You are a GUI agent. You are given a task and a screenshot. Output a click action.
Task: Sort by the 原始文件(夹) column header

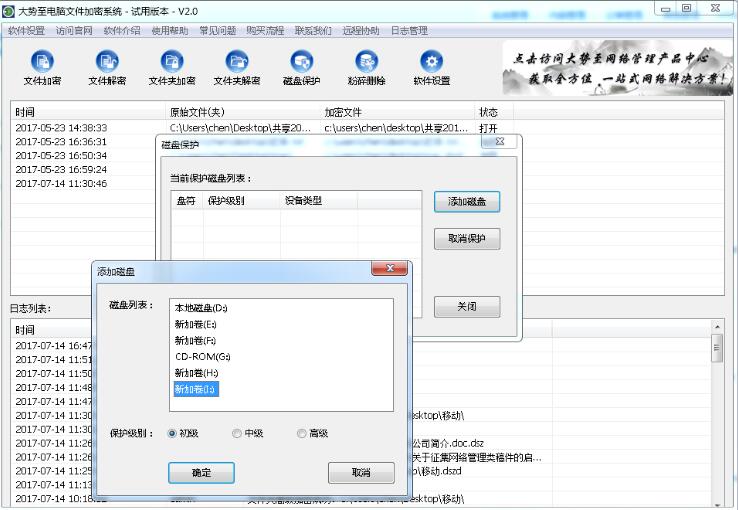pos(243,112)
